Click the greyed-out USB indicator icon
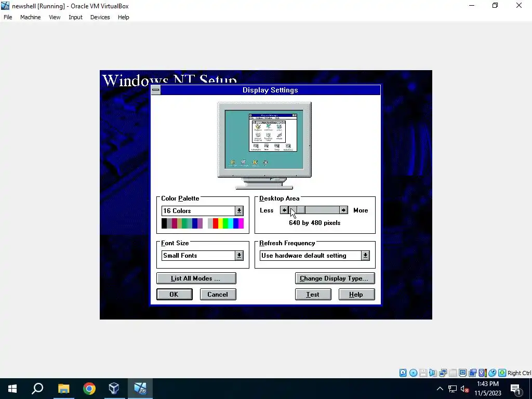 click(453, 373)
